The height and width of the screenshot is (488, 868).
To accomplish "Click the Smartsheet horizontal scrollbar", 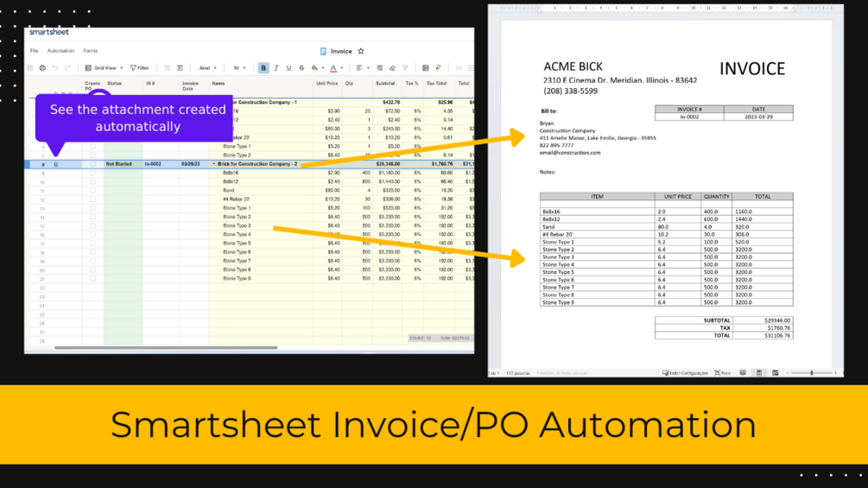I will tap(166, 348).
